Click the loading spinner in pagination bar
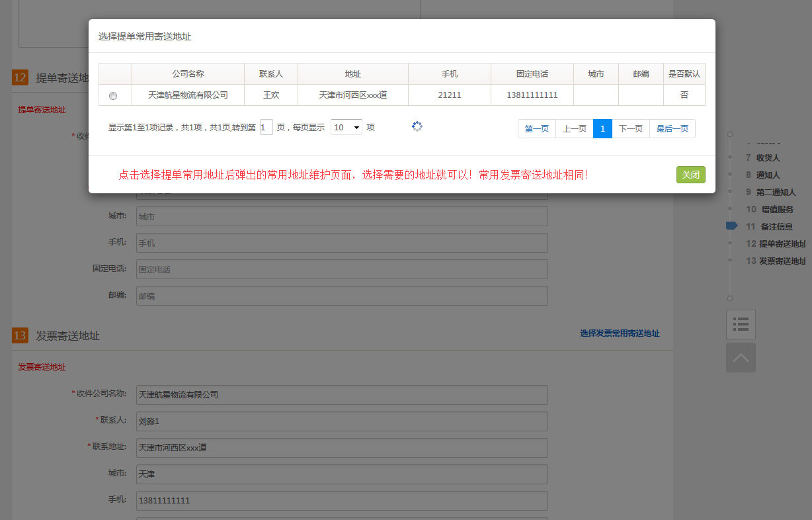This screenshot has width=812, height=520. tap(417, 126)
